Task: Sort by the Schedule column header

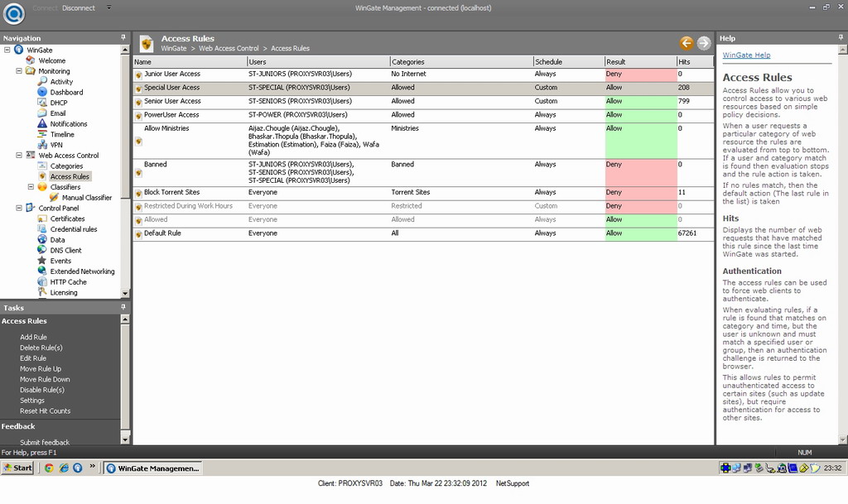Action: pyautogui.click(x=569, y=61)
